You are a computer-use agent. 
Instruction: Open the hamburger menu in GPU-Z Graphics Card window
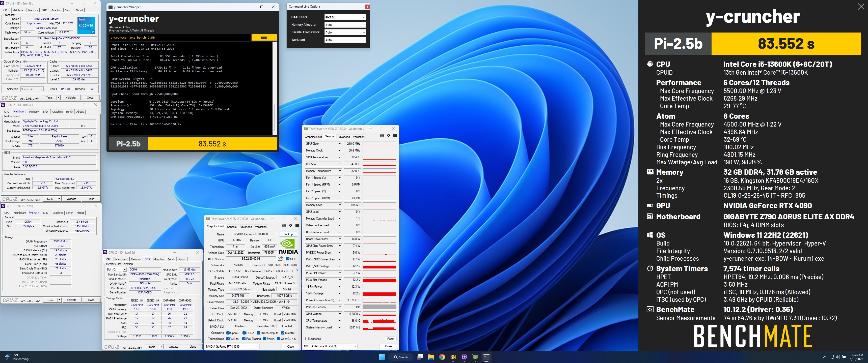(297, 226)
